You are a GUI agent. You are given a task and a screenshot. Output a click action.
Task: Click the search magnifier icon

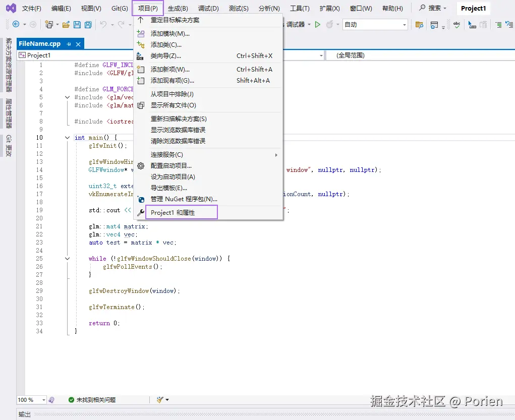tap(422, 8)
